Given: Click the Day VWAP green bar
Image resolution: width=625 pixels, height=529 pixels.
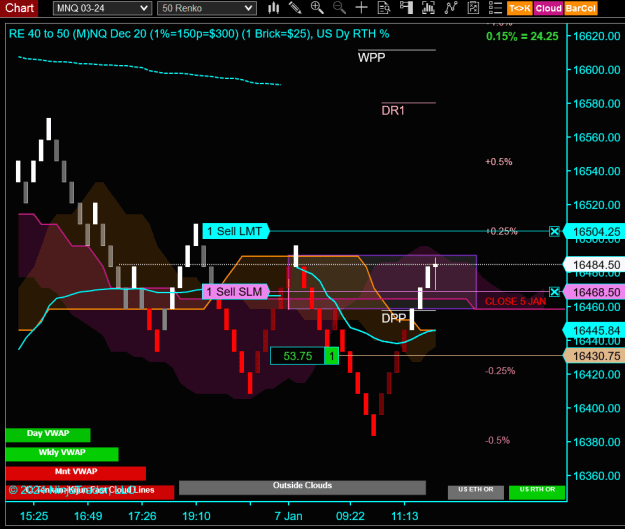Looking at the screenshot, I should click(x=48, y=435).
